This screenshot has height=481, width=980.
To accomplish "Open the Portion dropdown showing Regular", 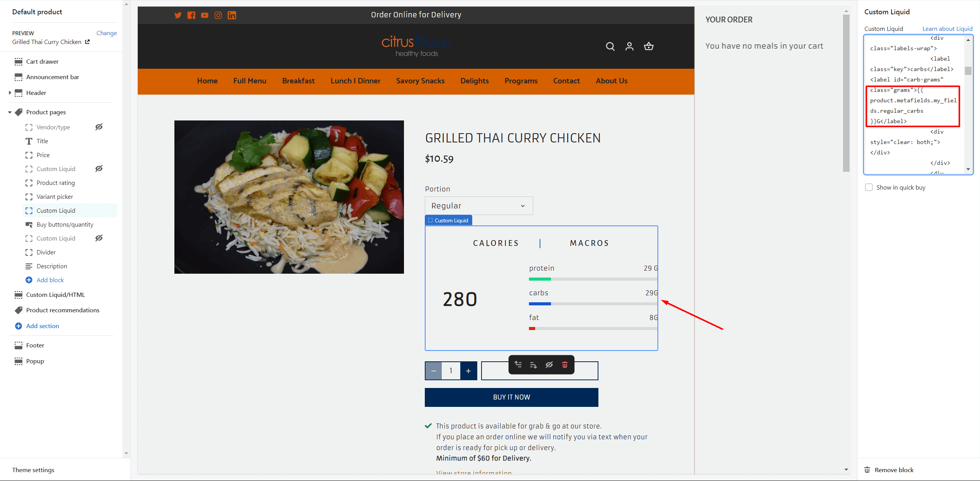I will [478, 206].
